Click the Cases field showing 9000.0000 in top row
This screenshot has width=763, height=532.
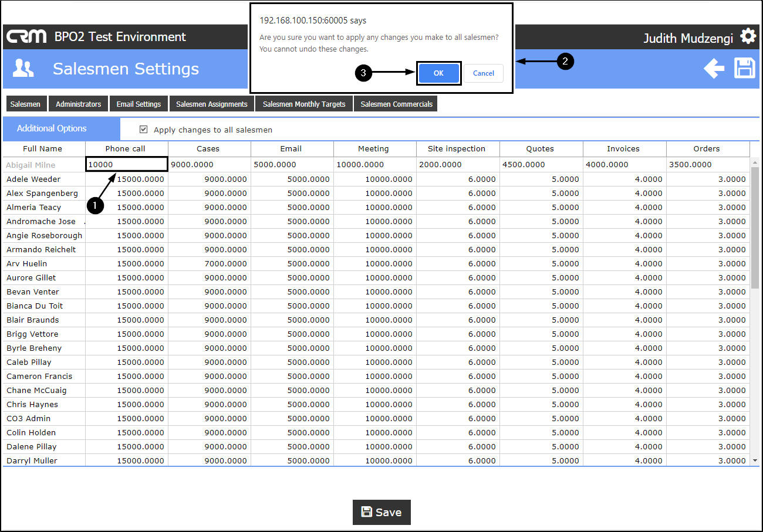(x=210, y=165)
